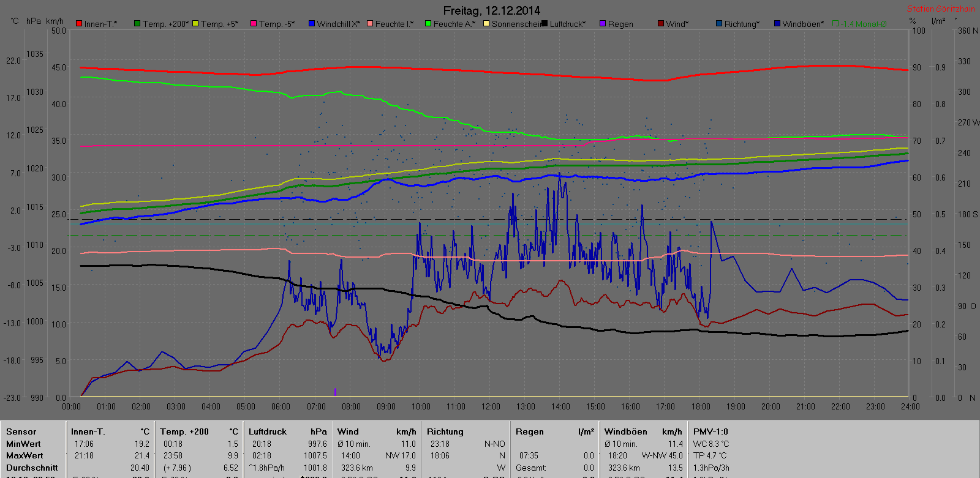Click the pale yellow Sonnenschein legend swatch
The height and width of the screenshot is (478, 980).
486,24
